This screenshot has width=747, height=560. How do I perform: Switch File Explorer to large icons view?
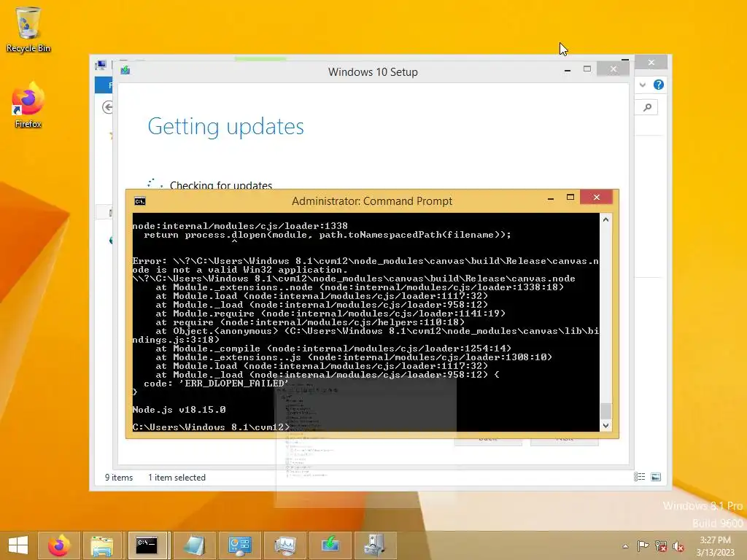[656, 477]
